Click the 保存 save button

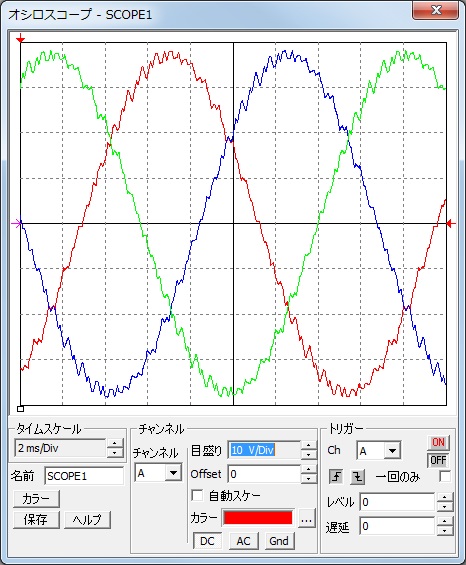[36, 520]
